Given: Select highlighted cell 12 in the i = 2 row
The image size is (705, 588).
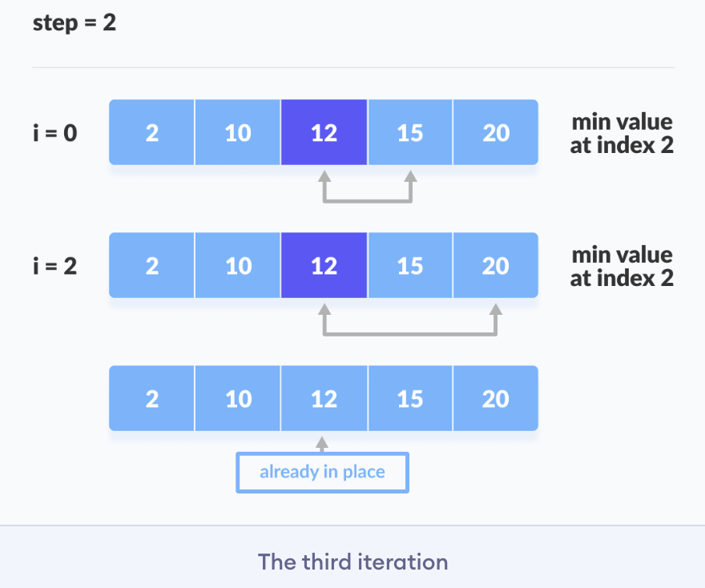Looking at the screenshot, I should 324,265.
